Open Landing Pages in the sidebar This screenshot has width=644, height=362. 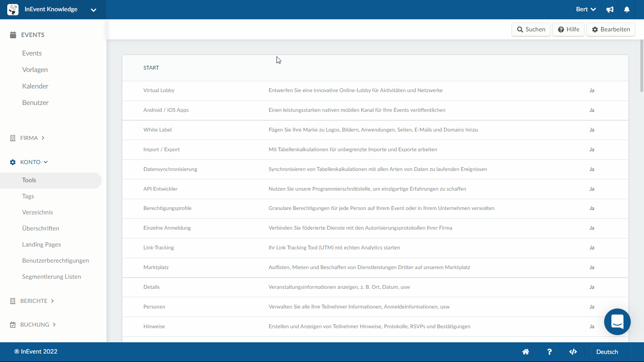pyautogui.click(x=41, y=245)
